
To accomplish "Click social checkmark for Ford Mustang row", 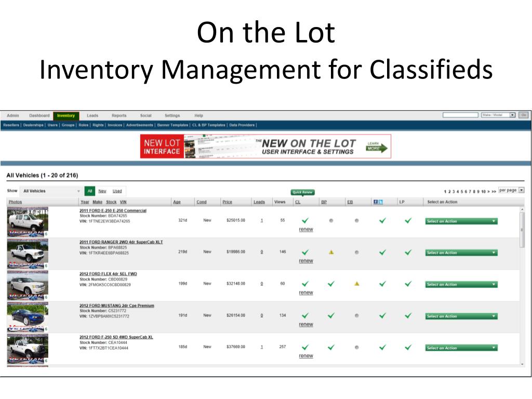I will (382, 315).
